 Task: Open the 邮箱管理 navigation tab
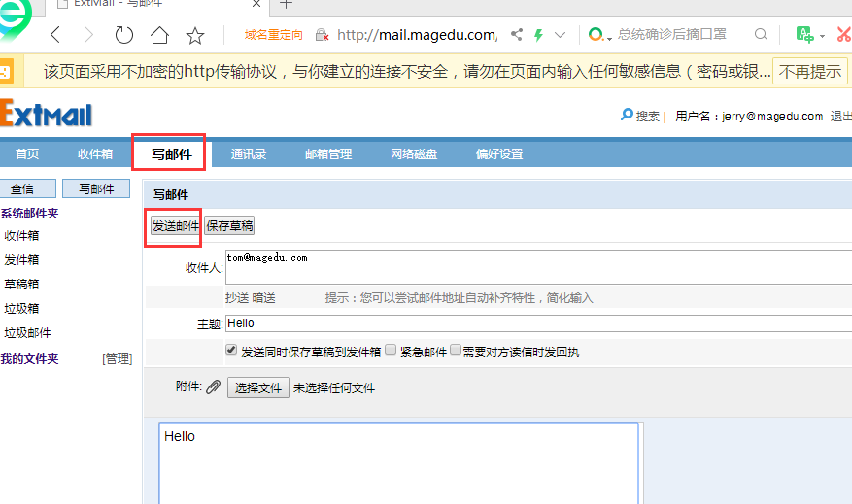click(328, 154)
